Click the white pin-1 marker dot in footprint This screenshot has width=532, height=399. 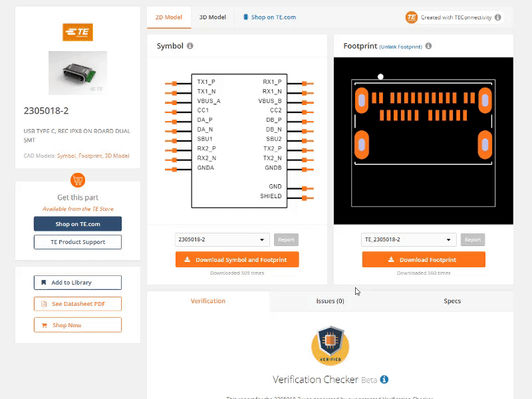[x=380, y=76]
